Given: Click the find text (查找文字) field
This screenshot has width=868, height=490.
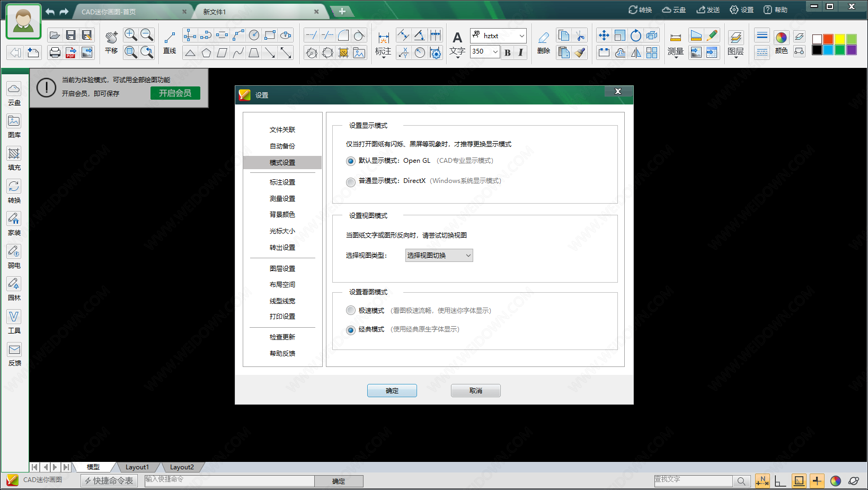Looking at the screenshot, I should [693, 480].
